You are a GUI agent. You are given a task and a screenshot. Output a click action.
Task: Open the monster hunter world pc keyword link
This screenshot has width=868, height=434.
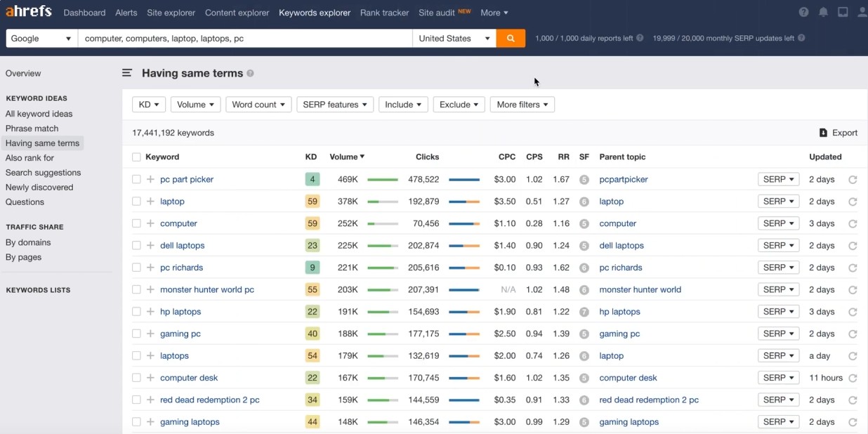point(206,289)
